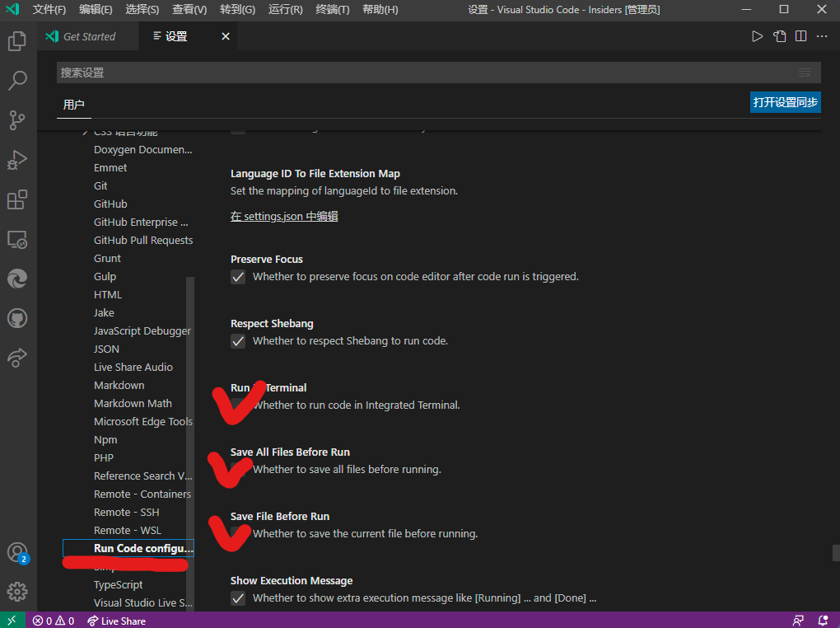Open Live Share activity bar icon
840x628 pixels.
pyautogui.click(x=17, y=359)
